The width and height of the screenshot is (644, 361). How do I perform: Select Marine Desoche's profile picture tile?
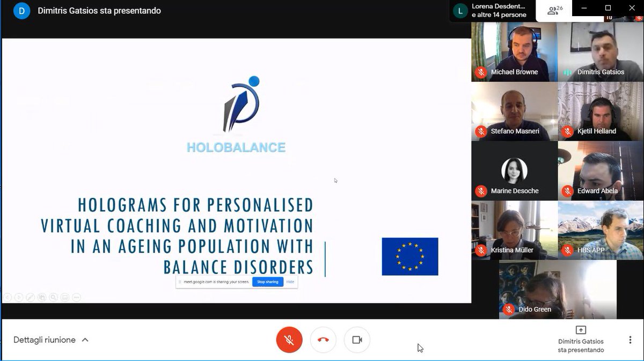[514, 171]
